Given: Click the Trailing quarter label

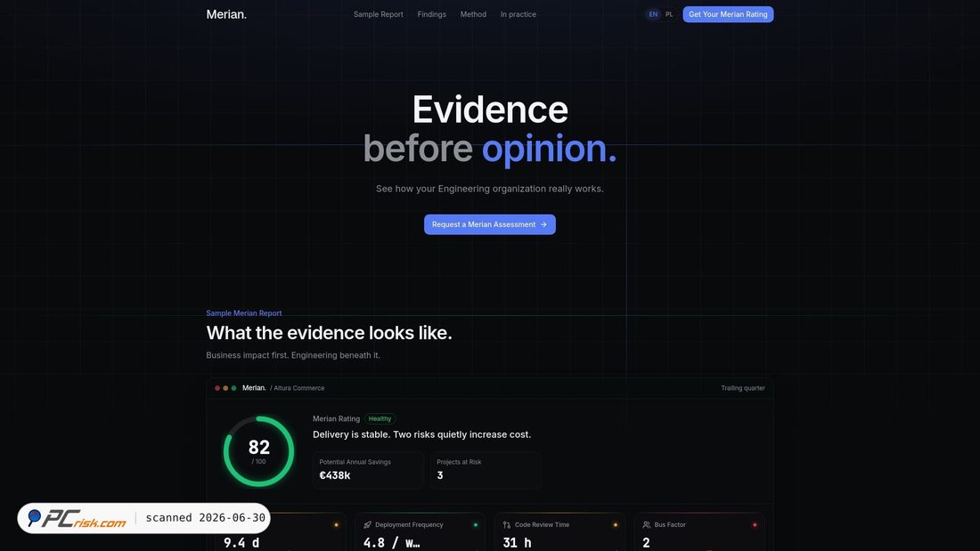Looking at the screenshot, I should (x=743, y=388).
